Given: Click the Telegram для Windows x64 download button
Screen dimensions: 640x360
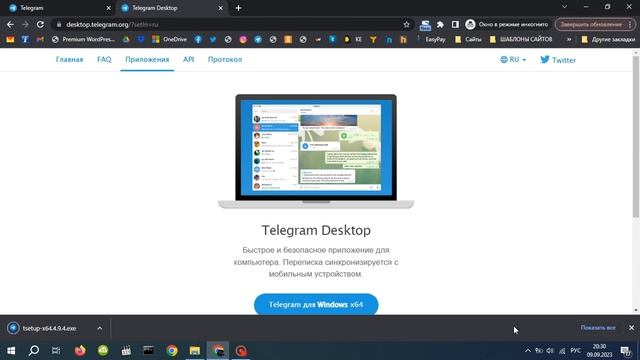Looking at the screenshot, I should pos(316,304).
